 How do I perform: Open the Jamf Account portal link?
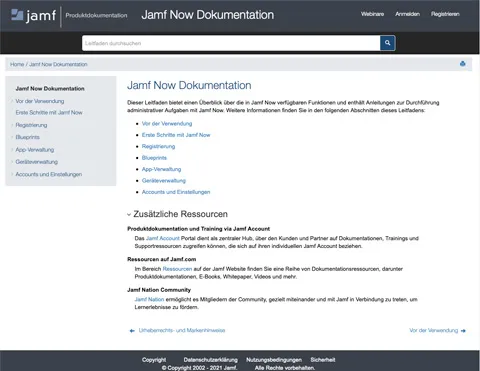tap(163, 238)
